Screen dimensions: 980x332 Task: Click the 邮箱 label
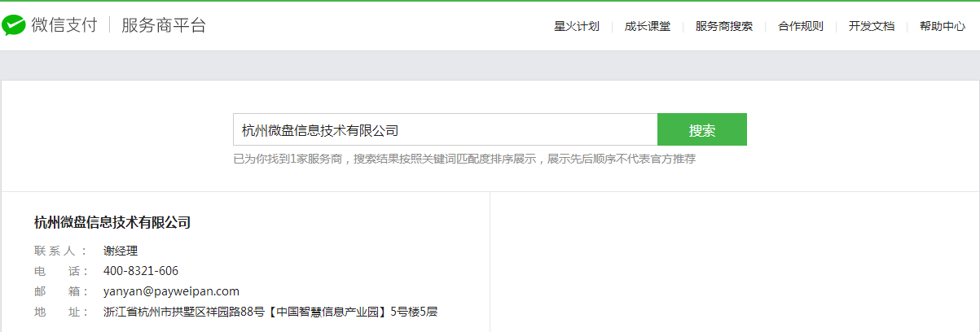click(61, 291)
